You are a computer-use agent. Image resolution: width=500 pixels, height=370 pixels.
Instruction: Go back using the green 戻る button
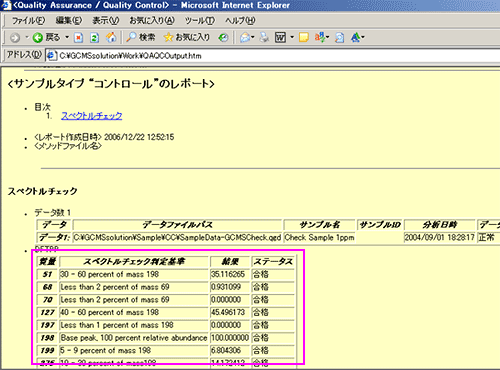[x=46, y=37]
